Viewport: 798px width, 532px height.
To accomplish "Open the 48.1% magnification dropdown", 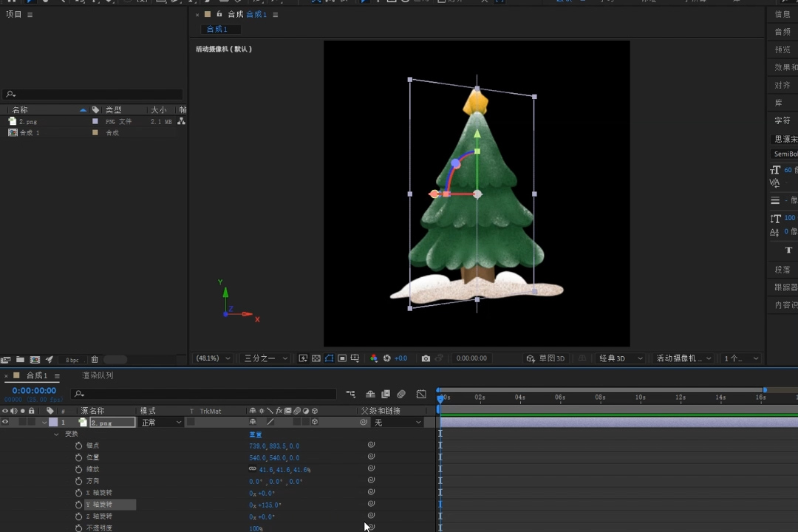I will tap(212, 358).
